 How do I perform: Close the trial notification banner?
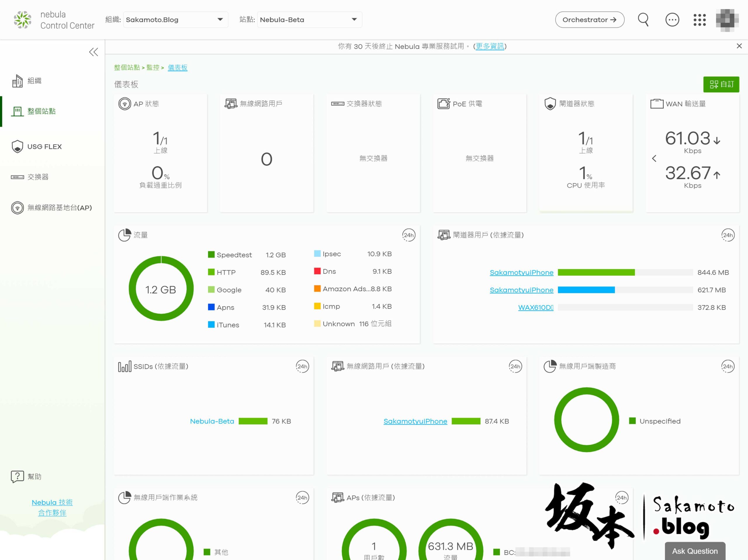click(x=739, y=46)
